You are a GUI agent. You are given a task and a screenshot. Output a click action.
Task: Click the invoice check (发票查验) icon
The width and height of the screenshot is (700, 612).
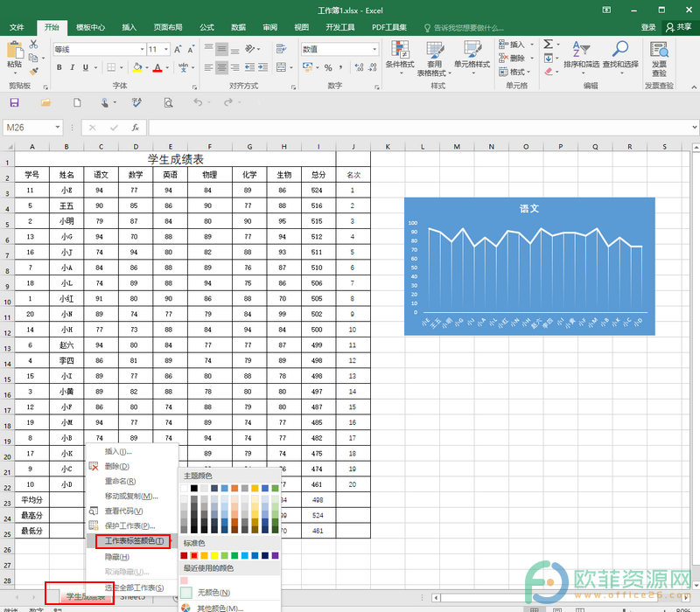(659, 58)
